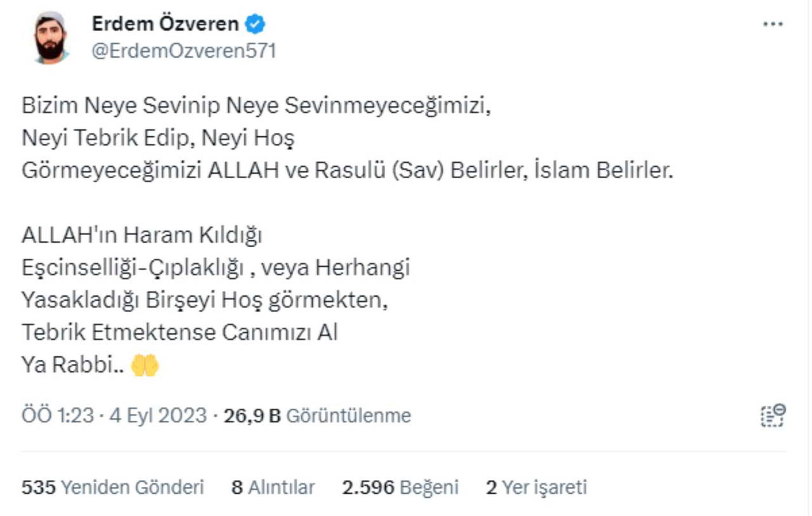Click the blue verified badge
Screen dimensions: 812x516
coord(256,25)
